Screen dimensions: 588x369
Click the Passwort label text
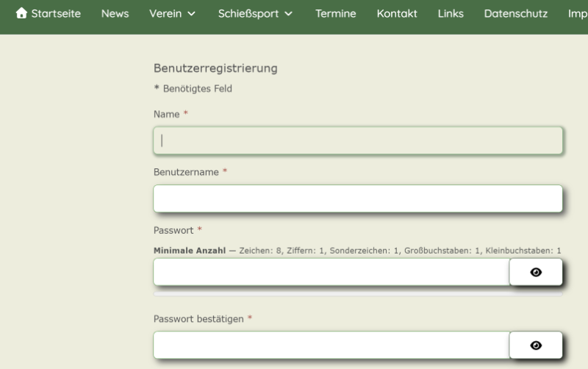click(x=173, y=230)
